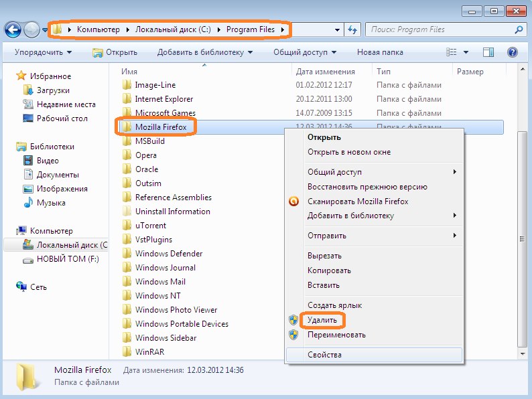Image resolution: width=532 pixels, height=399 pixels.
Task: Refresh the Program Files folder view
Action: [352, 30]
